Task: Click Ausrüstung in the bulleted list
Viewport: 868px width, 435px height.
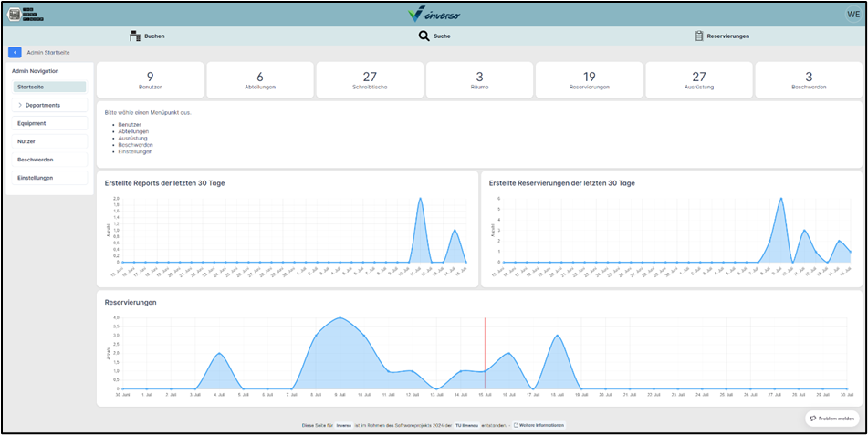Action: 133,139
